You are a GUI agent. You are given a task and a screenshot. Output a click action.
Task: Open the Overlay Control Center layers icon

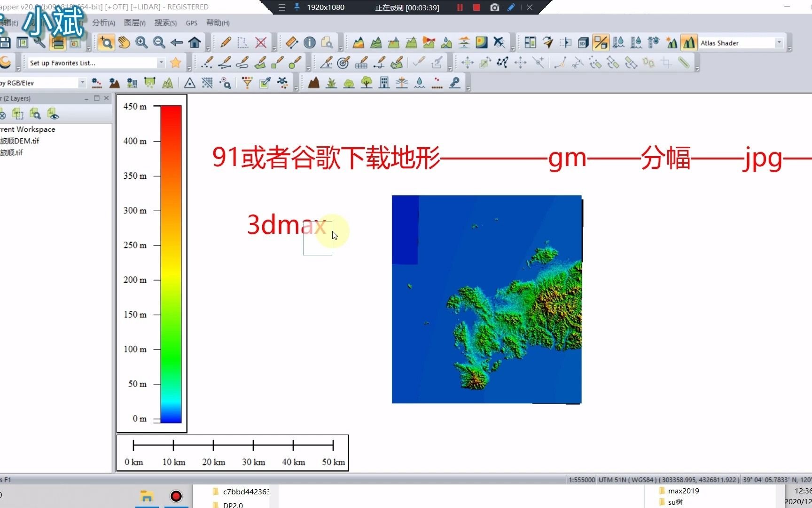coord(58,43)
